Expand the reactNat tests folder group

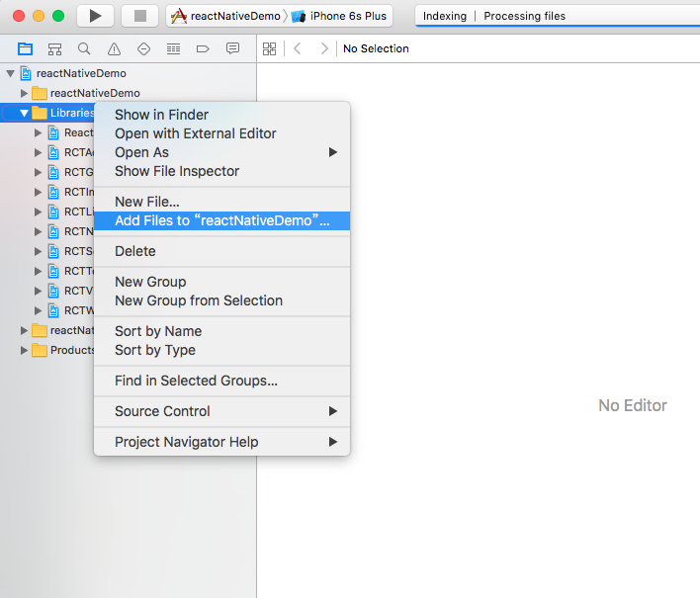24,330
